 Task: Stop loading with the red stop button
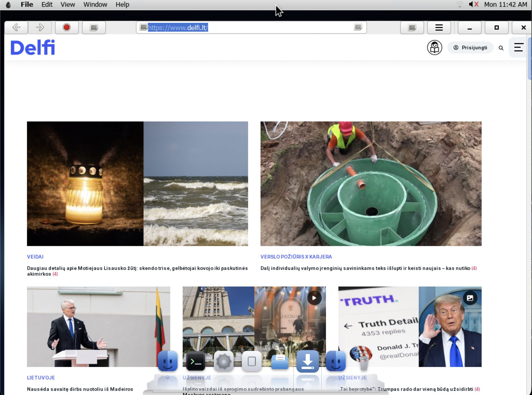pos(67,27)
